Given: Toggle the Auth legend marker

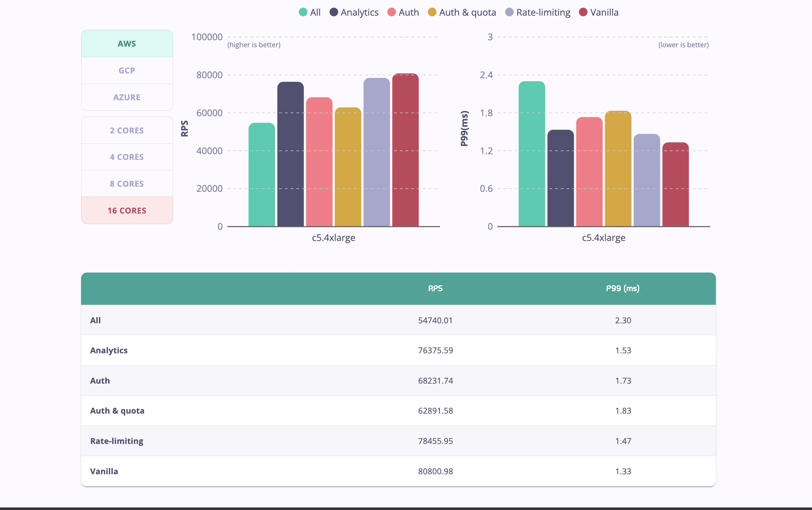Looking at the screenshot, I should tap(392, 12).
